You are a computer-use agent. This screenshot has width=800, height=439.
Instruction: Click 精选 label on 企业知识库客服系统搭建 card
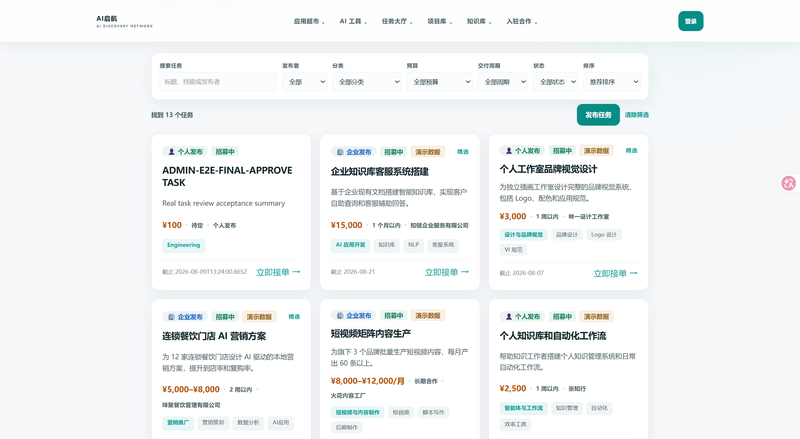[463, 152]
